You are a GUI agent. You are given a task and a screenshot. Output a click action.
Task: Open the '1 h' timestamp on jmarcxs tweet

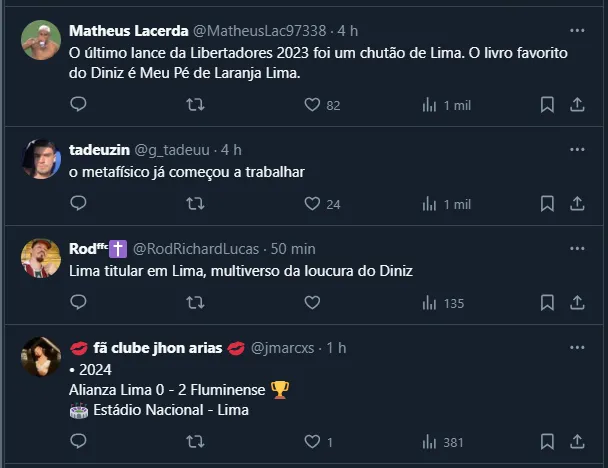pos(336,347)
